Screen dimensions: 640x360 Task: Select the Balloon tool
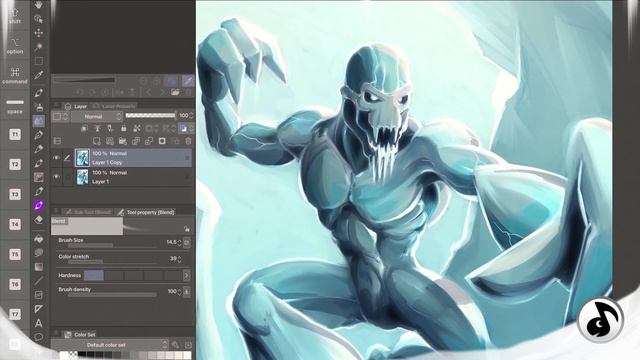click(x=38, y=337)
